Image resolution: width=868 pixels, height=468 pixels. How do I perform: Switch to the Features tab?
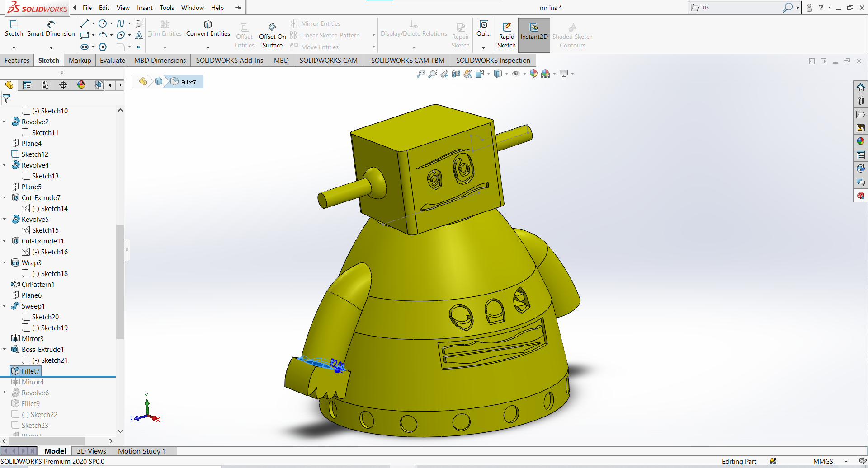[x=17, y=61]
